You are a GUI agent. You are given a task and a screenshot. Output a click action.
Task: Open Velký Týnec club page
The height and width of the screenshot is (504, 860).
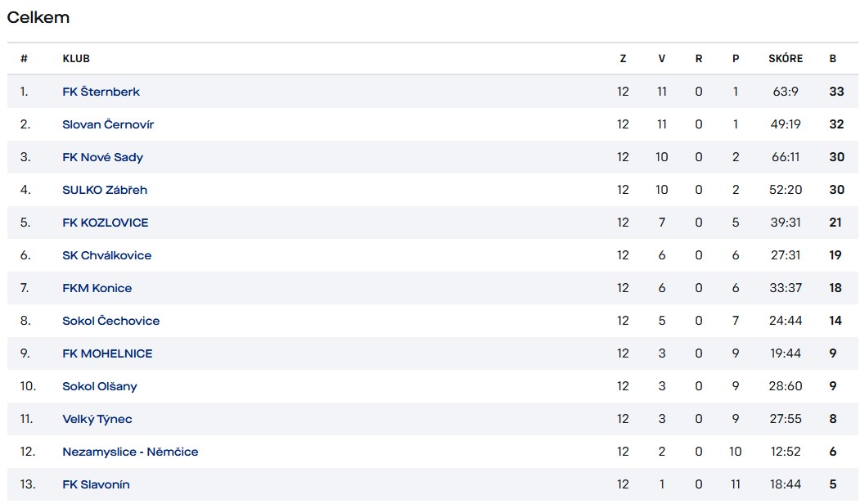tap(97, 419)
